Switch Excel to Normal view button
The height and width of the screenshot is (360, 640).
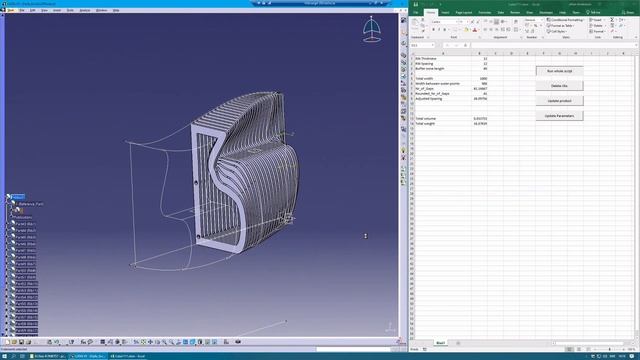569,349
